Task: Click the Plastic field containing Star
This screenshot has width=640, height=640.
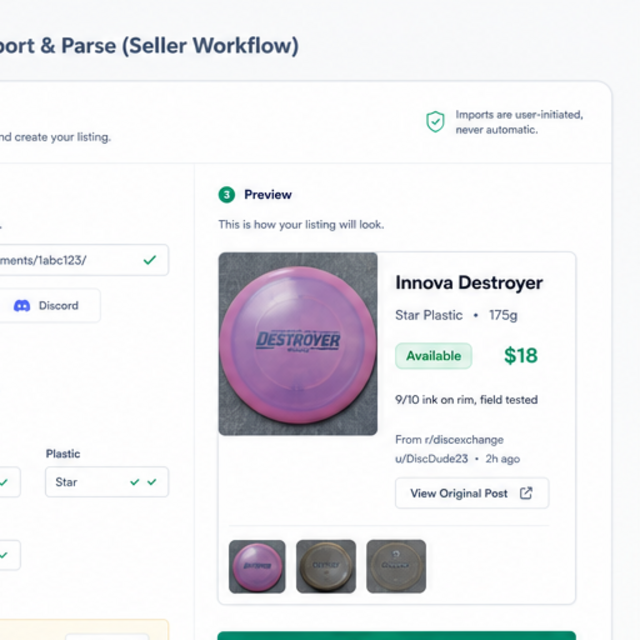Action: pos(107,482)
